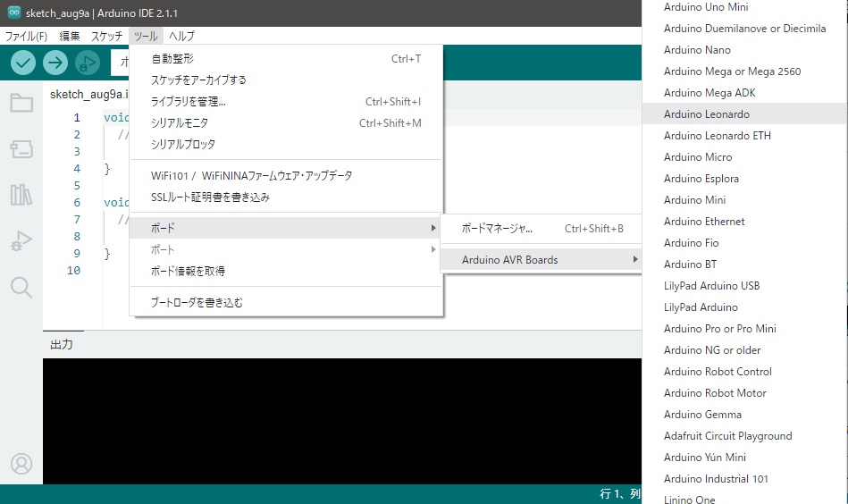Switch to the sketch_aug9a.ino editor tab
Viewport: 848px width, 504px height.
click(88, 94)
